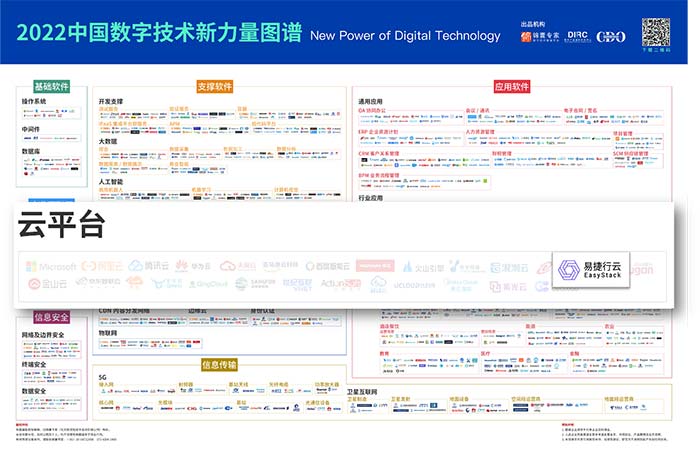Click the 人力资源管理 subcategory label
This screenshot has width=700, height=451.
480,132
